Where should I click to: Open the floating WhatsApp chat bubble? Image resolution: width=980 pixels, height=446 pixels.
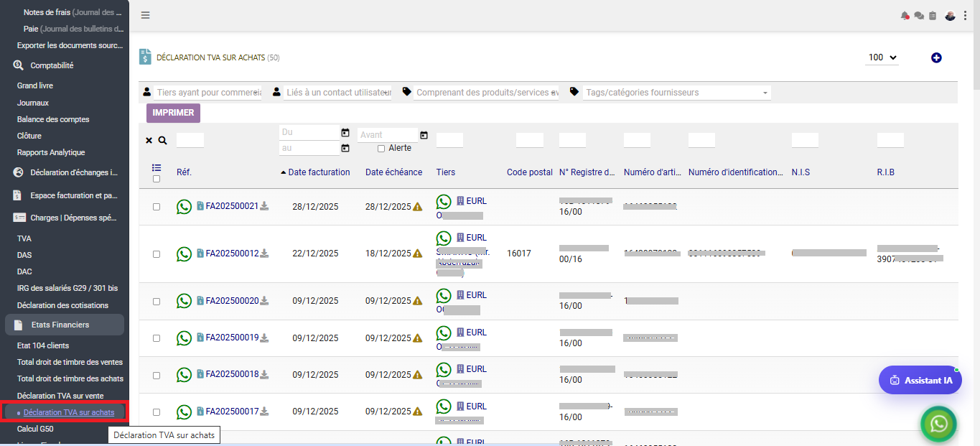pos(939,424)
